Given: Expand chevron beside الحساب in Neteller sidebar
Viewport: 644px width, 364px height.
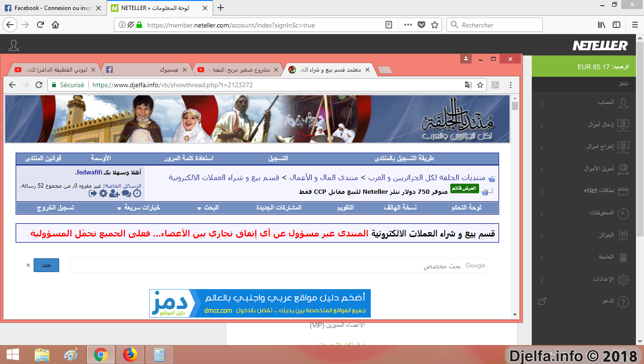Looking at the screenshot, I should tap(542, 103).
